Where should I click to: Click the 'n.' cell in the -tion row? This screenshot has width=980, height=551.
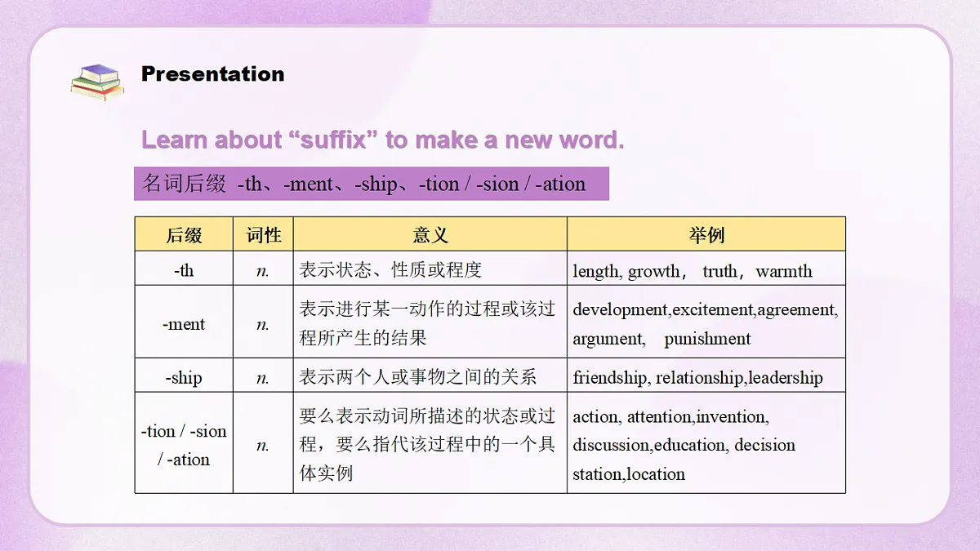click(263, 443)
